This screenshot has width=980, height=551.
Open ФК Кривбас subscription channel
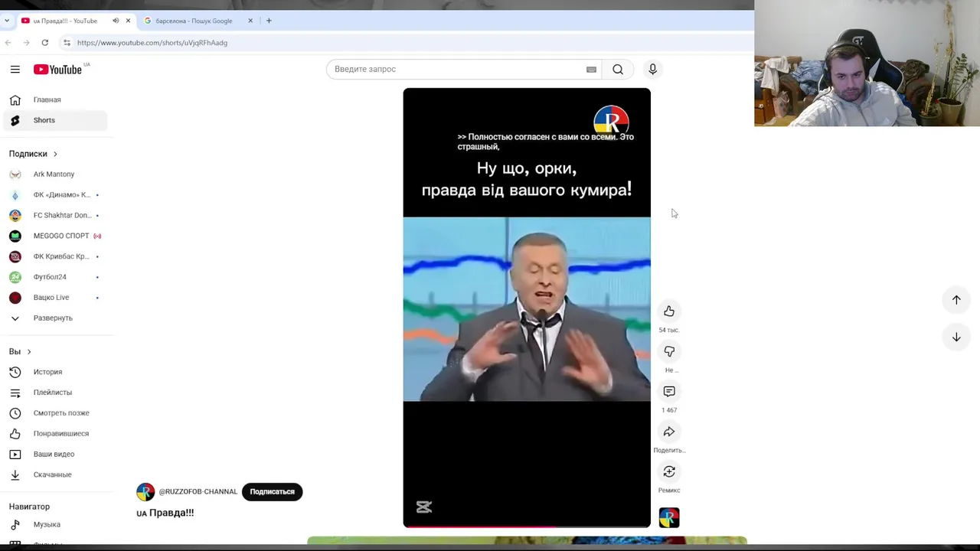pyautogui.click(x=55, y=256)
